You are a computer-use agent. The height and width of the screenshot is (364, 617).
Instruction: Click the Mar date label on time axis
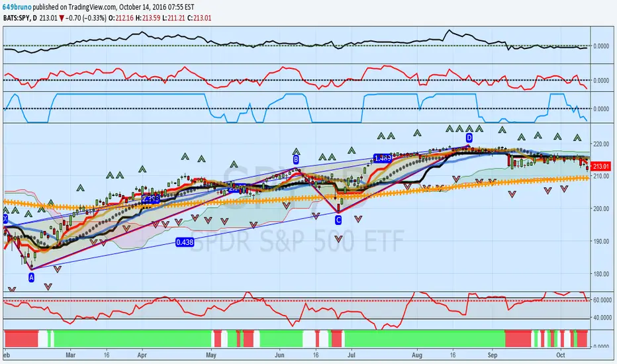[x=70, y=355]
